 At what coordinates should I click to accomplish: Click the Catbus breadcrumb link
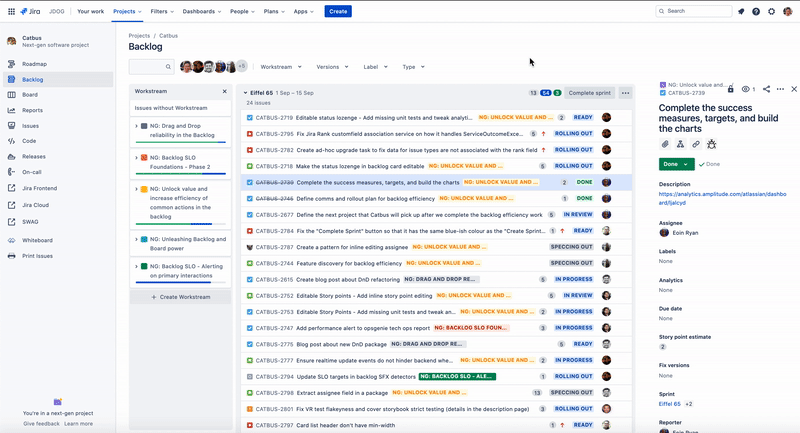[x=168, y=36]
